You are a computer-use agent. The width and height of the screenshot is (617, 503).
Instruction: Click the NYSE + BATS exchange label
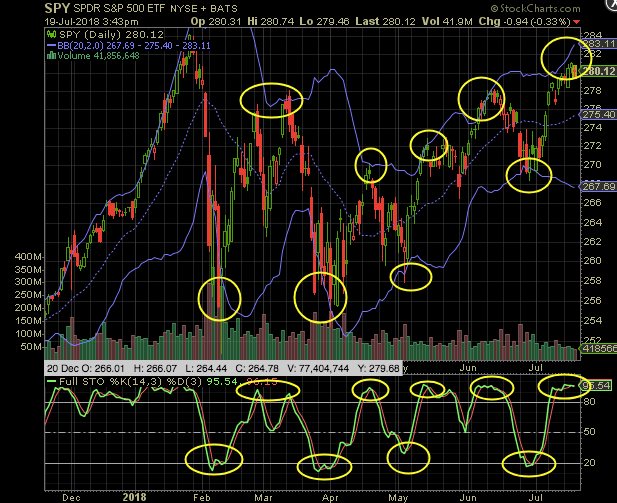[x=204, y=8]
